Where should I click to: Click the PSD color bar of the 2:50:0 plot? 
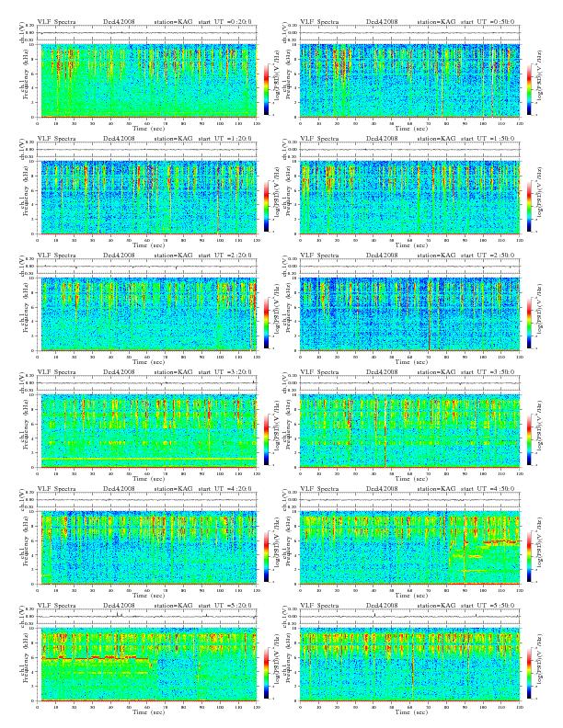tap(530, 323)
